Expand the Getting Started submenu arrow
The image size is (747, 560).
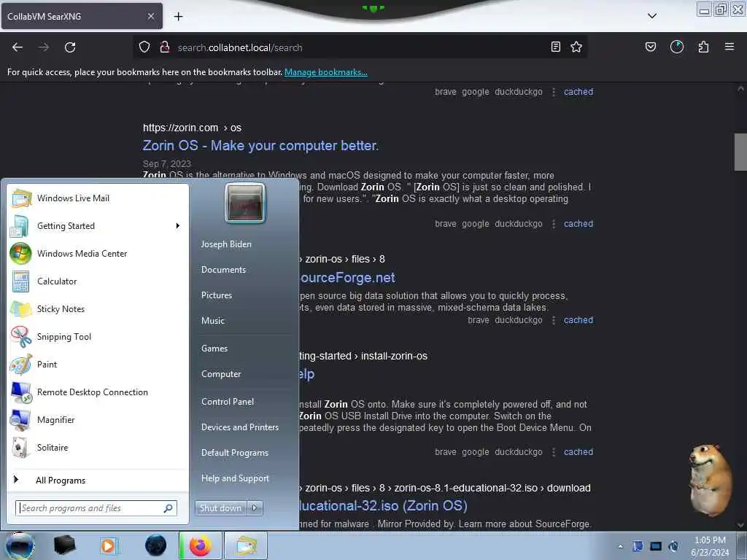click(x=178, y=226)
